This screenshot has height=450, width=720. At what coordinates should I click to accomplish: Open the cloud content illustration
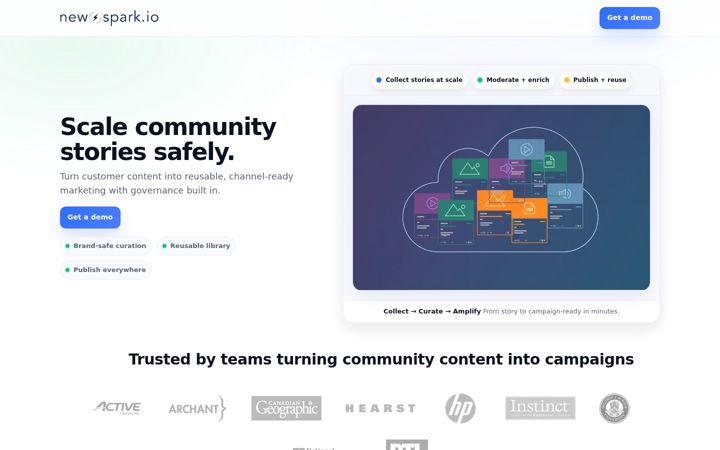point(501,197)
